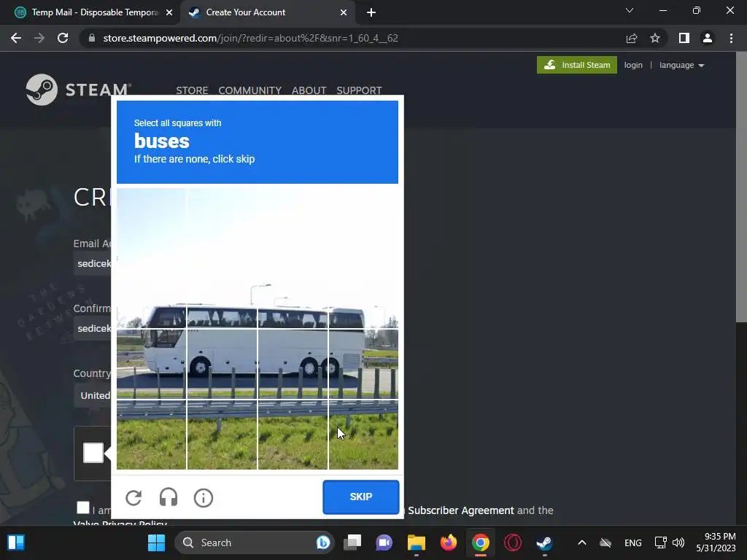Viewport: 747px width, 560px height.
Task: Expand the language dropdown
Action: coord(682,65)
